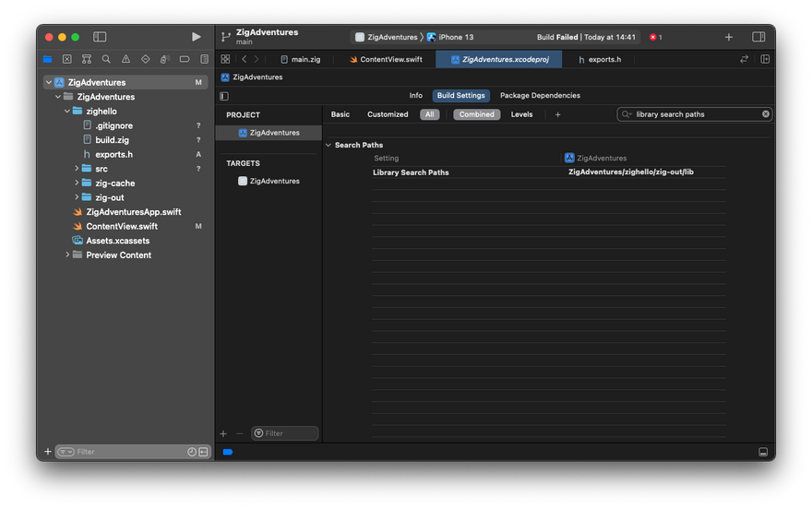Collapse the Search Paths section
Image resolution: width=812 pixels, height=509 pixels.
coord(328,145)
